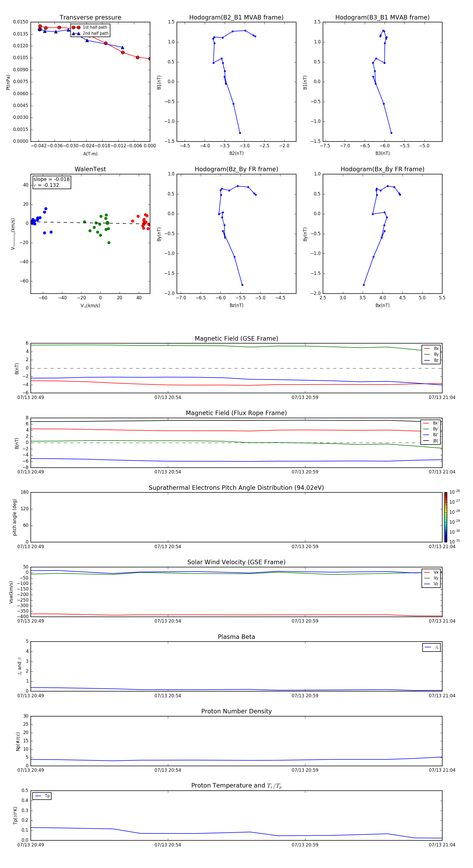Click the By' entry in the Flux Rope legend
The image size is (473, 868).
[x=431, y=429]
